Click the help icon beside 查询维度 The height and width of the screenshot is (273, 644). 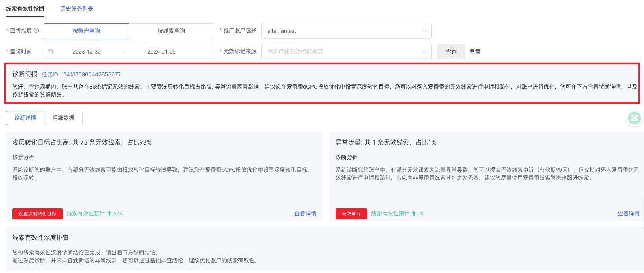tap(36, 30)
